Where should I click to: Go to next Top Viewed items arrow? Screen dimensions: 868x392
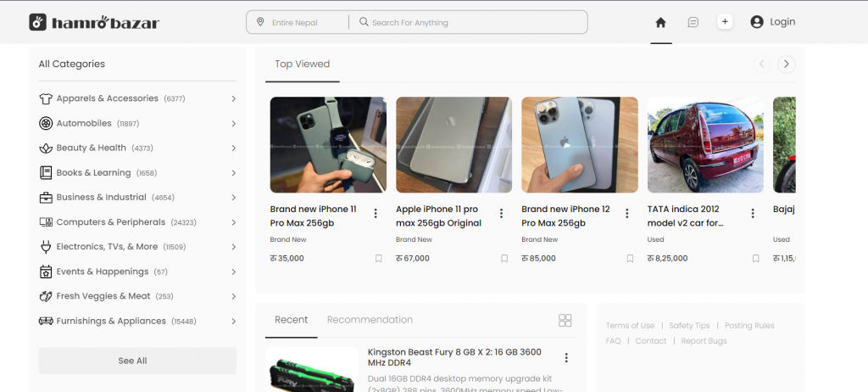point(787,64)
